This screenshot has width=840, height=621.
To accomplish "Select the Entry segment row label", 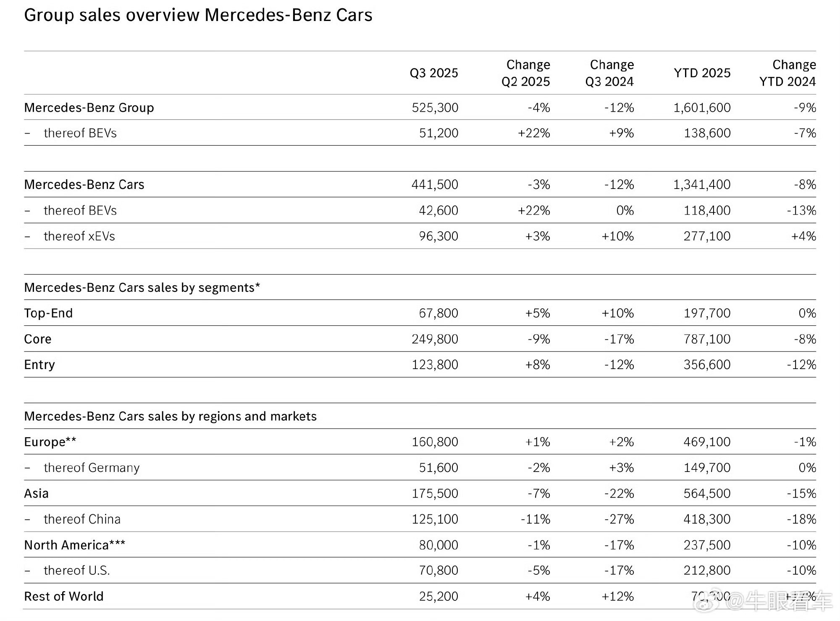I will pos(39,365).
